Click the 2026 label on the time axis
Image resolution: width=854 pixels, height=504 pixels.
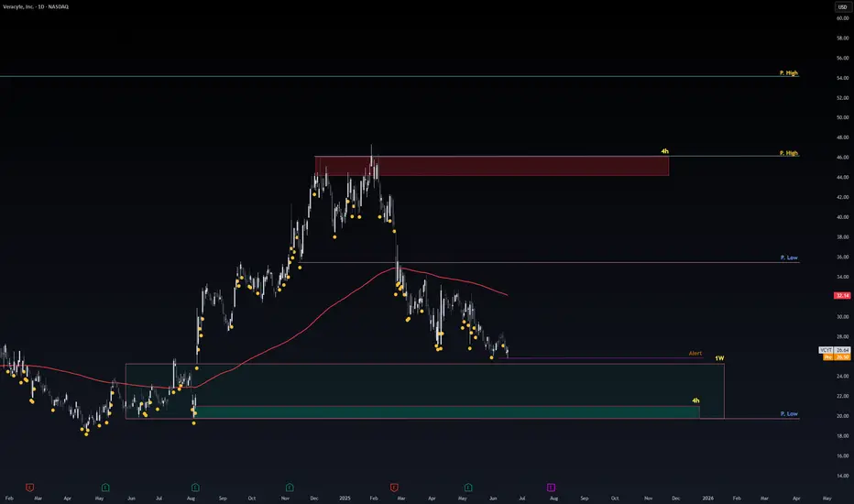pyautogui.click(x=707, y=498)
